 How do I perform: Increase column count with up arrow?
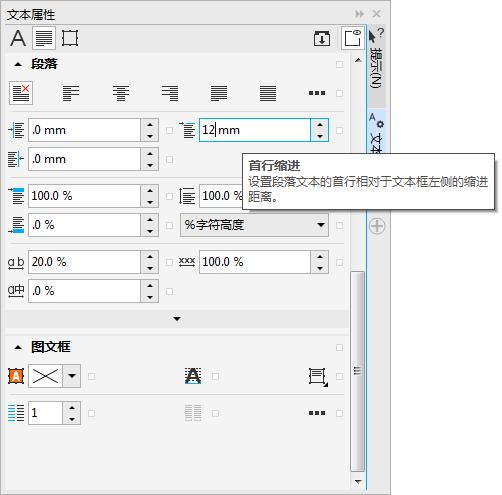[x=72, y=407]
